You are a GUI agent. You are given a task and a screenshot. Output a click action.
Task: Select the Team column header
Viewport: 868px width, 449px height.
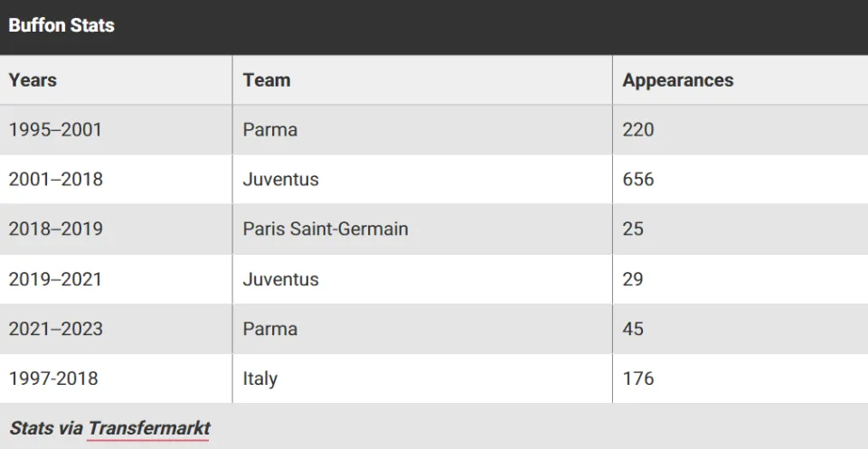tap(266, 80)
